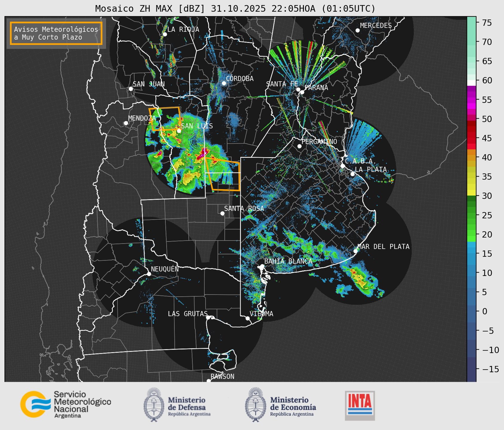Click the MAR DEL PLATA city label
The width and height of the screenshot is (504, 430).
(x=384, y=246)
